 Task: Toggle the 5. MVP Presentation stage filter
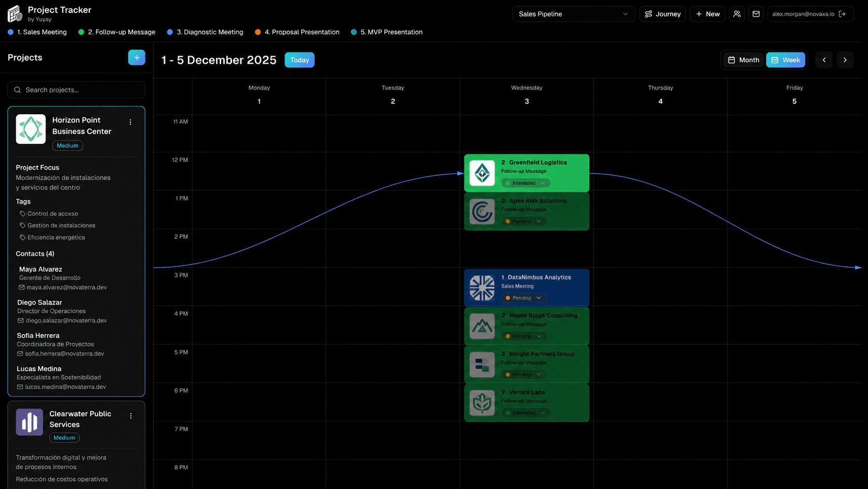click(x=387, y=32)
